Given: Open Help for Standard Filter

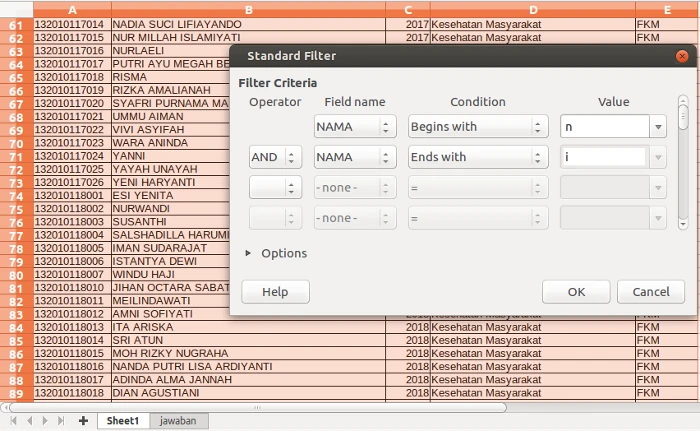Looking at the screenshot, I should 275,292.
